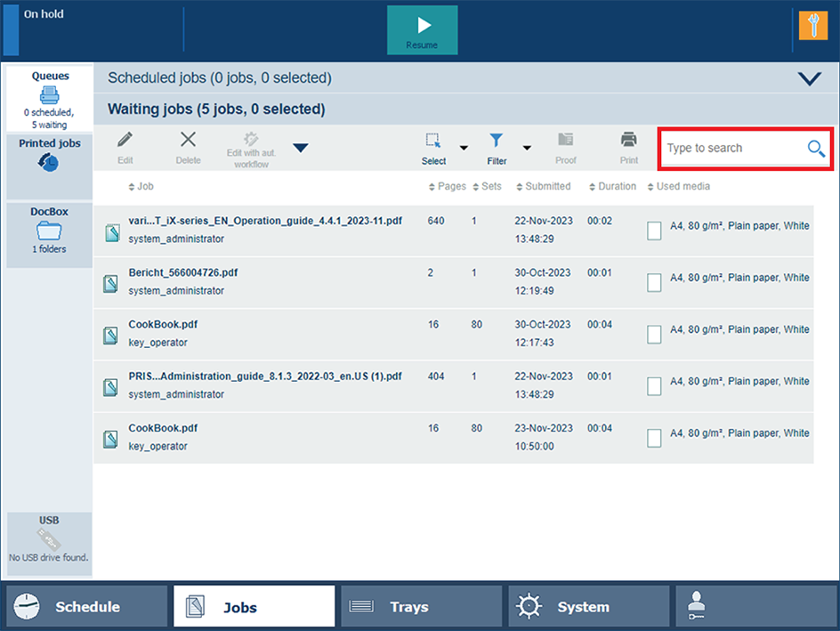Click the magnifier search icon

(816, 149)
